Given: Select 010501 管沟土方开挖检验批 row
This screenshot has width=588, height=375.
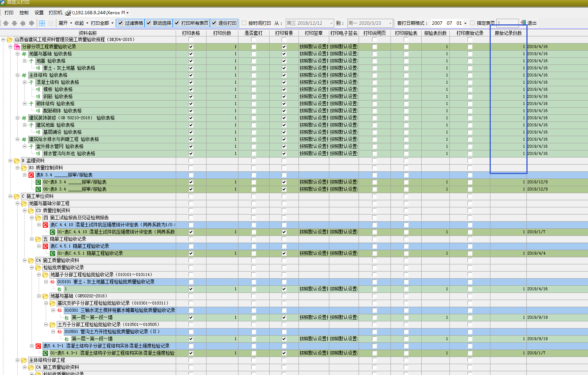Looking at the screenshot, I should tap(112, 331).
